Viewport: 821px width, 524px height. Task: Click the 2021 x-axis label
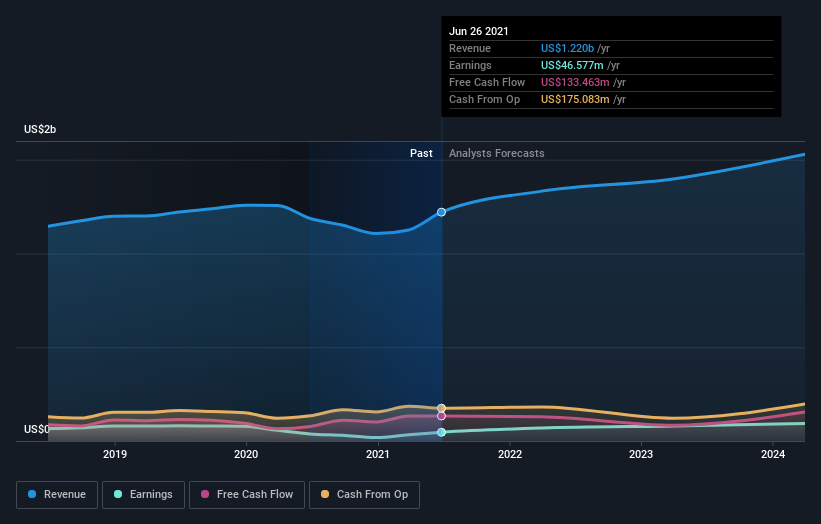pyautogui.click(x=378, y=454)
